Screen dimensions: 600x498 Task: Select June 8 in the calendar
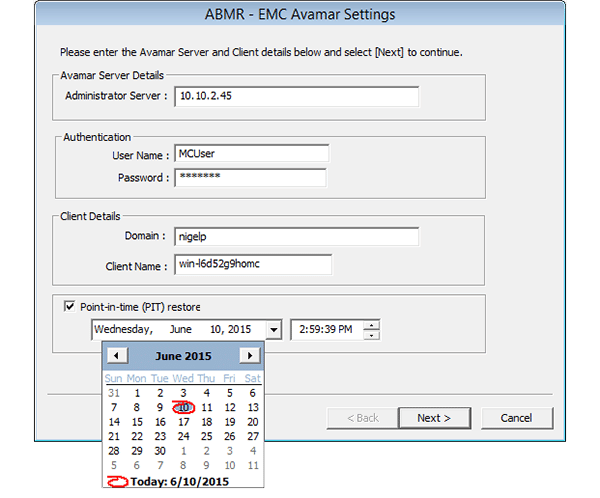click(x=137, y=408)
